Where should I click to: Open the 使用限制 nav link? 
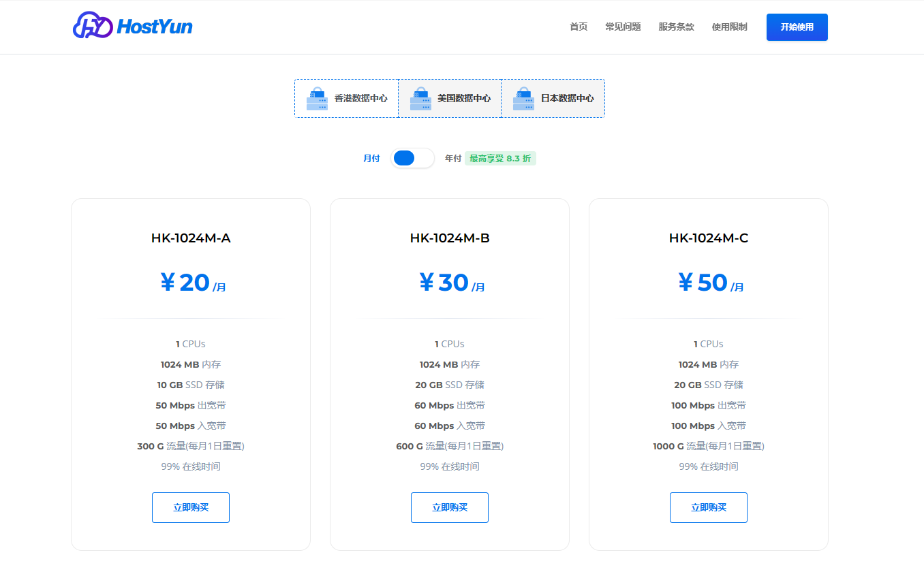(729, 27)
